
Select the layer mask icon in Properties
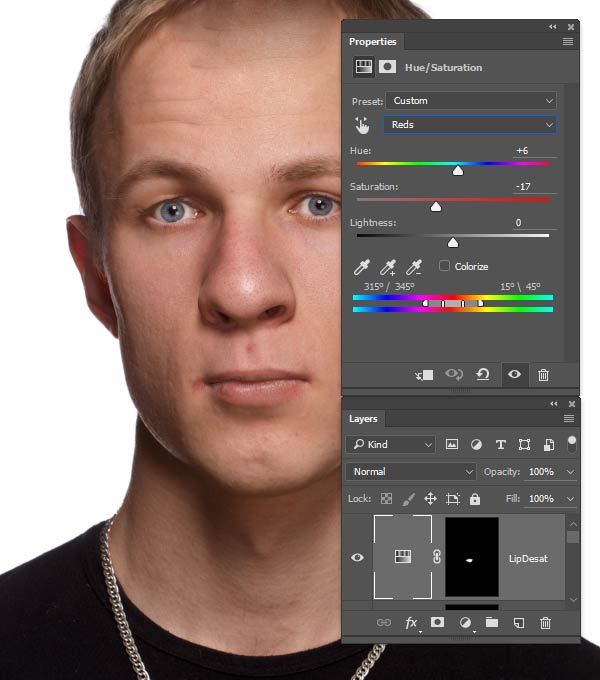pos(387,67)
